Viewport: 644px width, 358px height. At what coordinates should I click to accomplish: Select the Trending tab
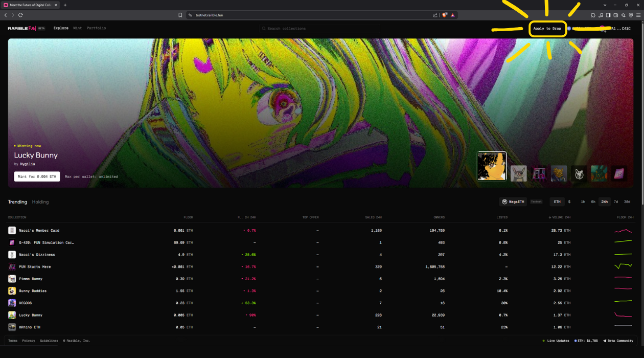(x=17, y=202)
